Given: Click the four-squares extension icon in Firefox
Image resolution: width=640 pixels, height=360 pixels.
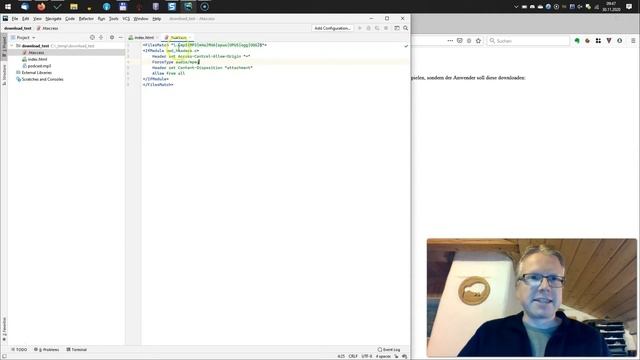Looking at the screenshot, I should (x=598, y=41).
